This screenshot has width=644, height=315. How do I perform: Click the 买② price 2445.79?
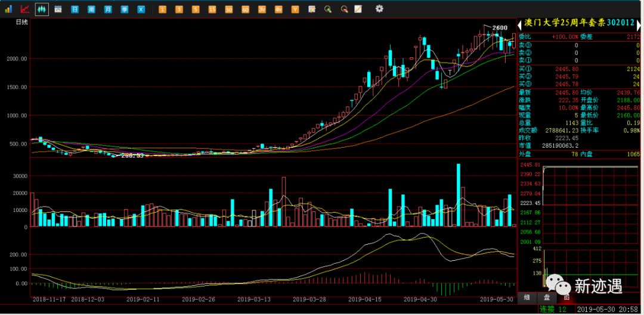[x=567, y=76]
